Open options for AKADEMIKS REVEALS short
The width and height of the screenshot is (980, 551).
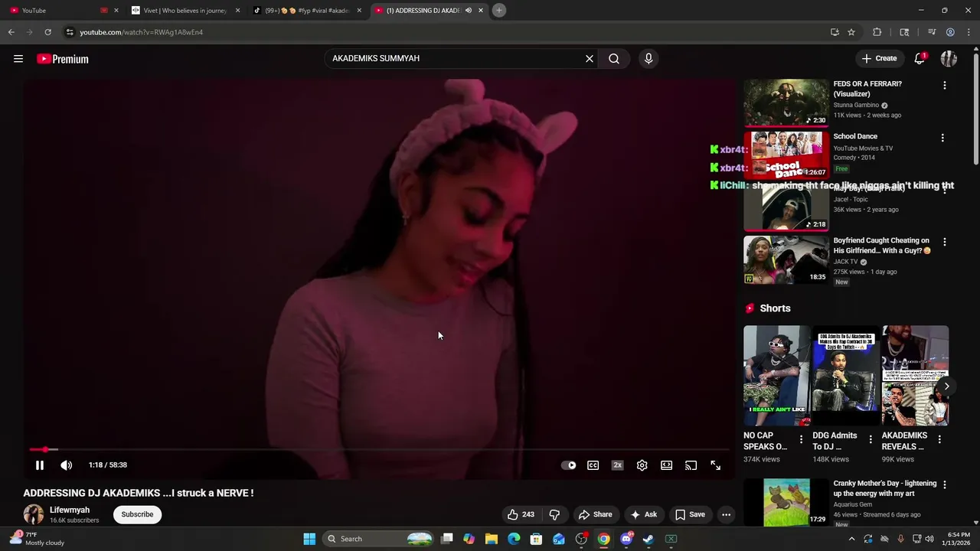[939, 439]
